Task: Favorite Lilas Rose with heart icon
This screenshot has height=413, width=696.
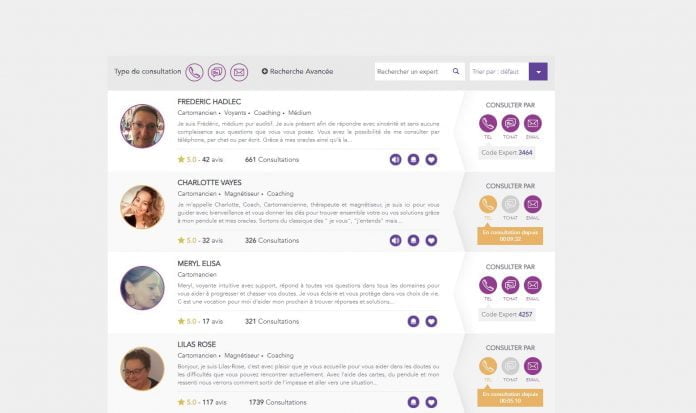Action: 431,402
